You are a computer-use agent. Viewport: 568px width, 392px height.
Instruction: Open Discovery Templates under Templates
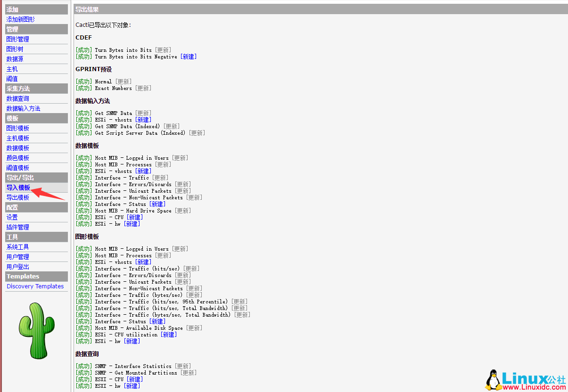tap(36, 286)
